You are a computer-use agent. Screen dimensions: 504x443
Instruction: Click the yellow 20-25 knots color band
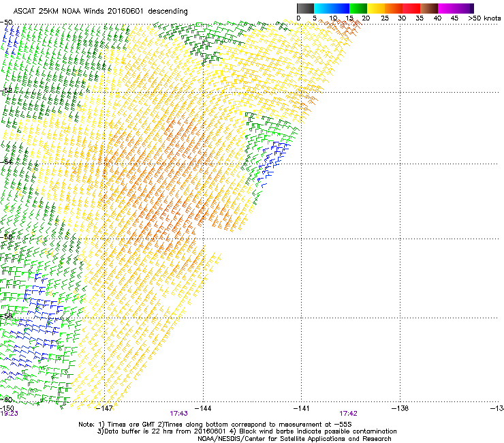point(376,8)
